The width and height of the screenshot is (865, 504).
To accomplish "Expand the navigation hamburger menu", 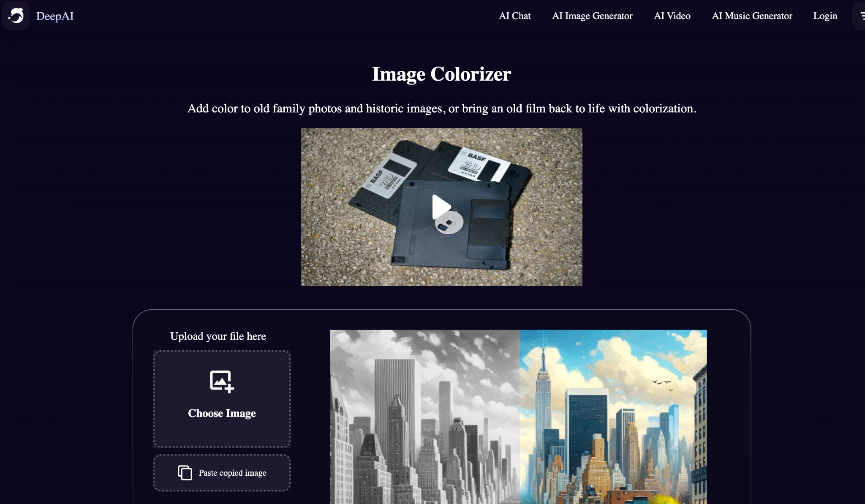I will (861, 16).
